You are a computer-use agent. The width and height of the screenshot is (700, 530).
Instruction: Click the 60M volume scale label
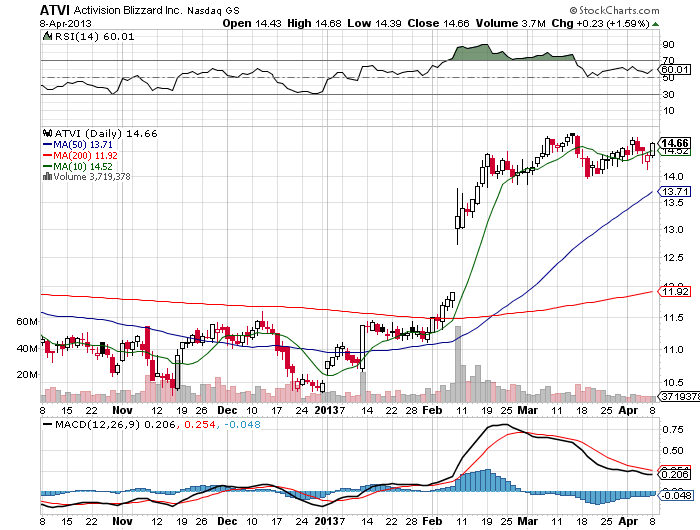27,321
